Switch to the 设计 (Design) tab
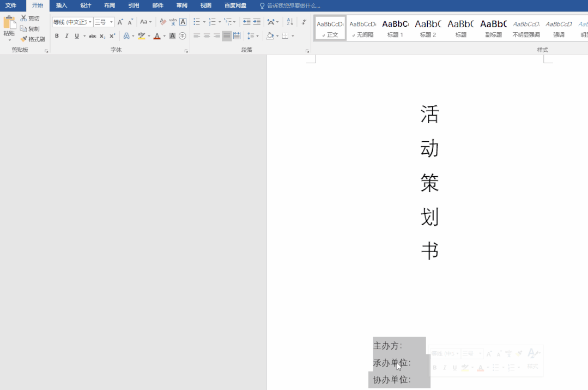This screenshot has height=390, width=588. coord(86,5)
